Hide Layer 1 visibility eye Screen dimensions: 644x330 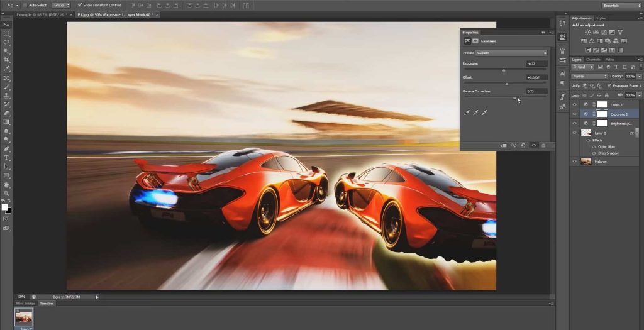[575, 133]
